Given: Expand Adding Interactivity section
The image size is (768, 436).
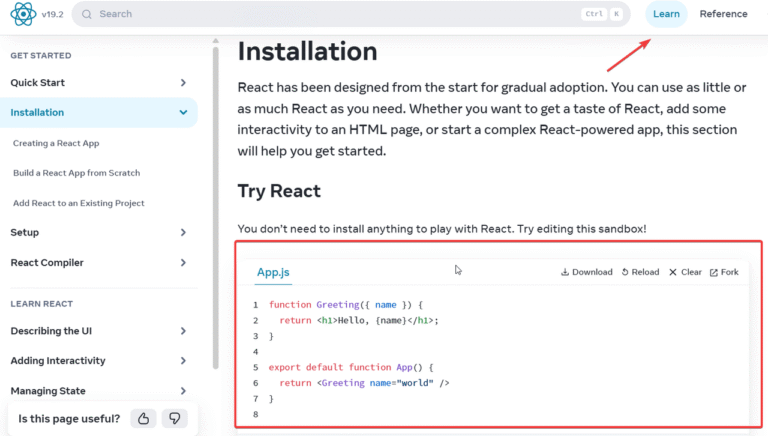Looking at the screenshot, I should click(x=183, y=361).
